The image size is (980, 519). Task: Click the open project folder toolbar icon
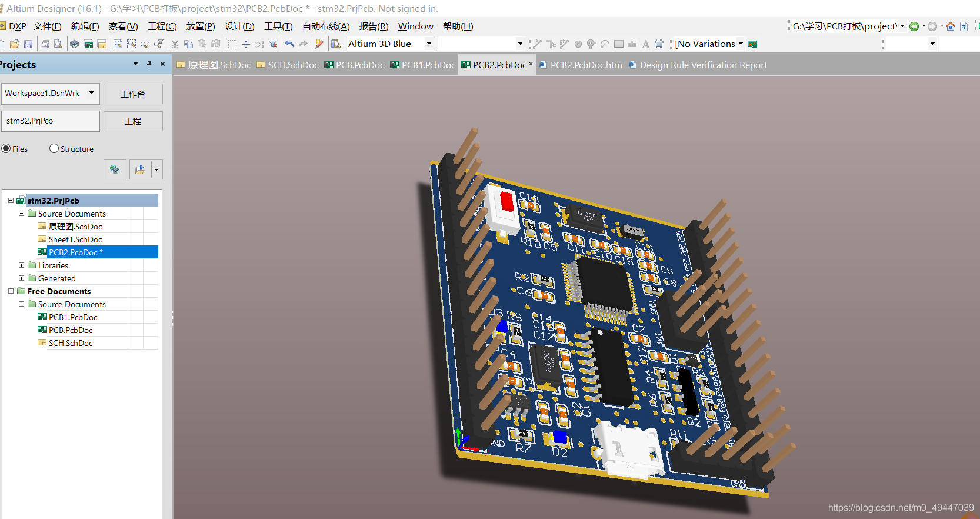pyautogui.click(x=102, y=44)
